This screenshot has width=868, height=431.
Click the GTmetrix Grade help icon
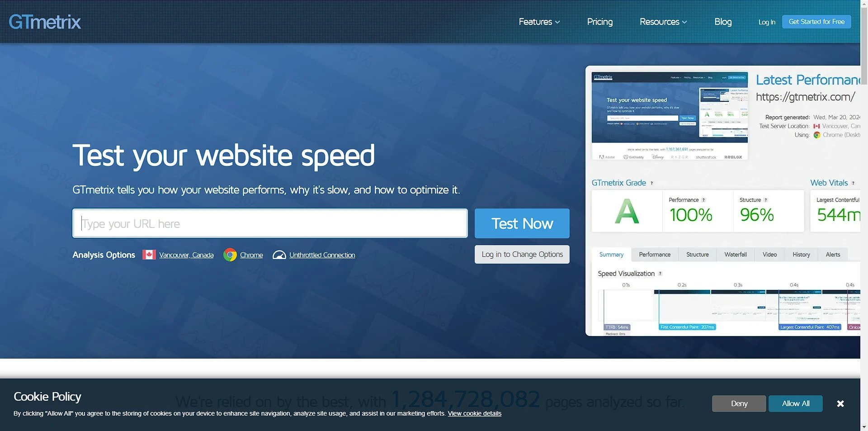pos(651,183)
